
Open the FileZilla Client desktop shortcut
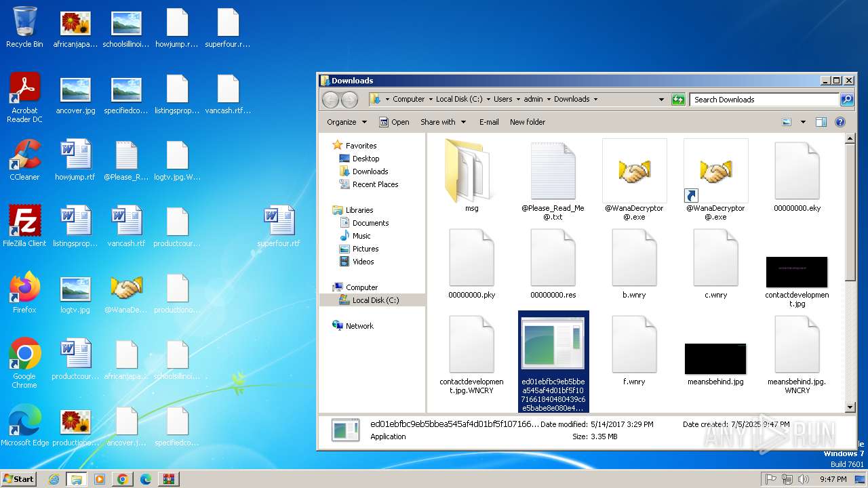point(24,226)
